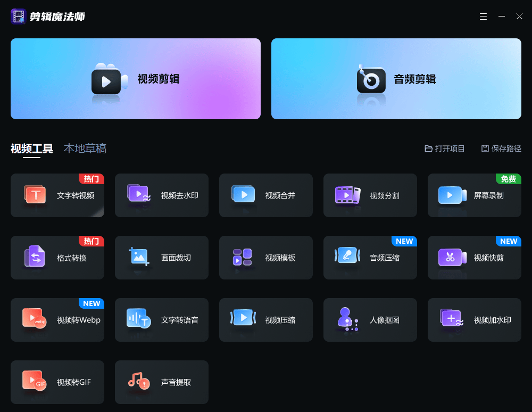Switch to the 本地草稿 tab
Screen dimensions: 532x412
pyautogui.click(x=85, y=149)
